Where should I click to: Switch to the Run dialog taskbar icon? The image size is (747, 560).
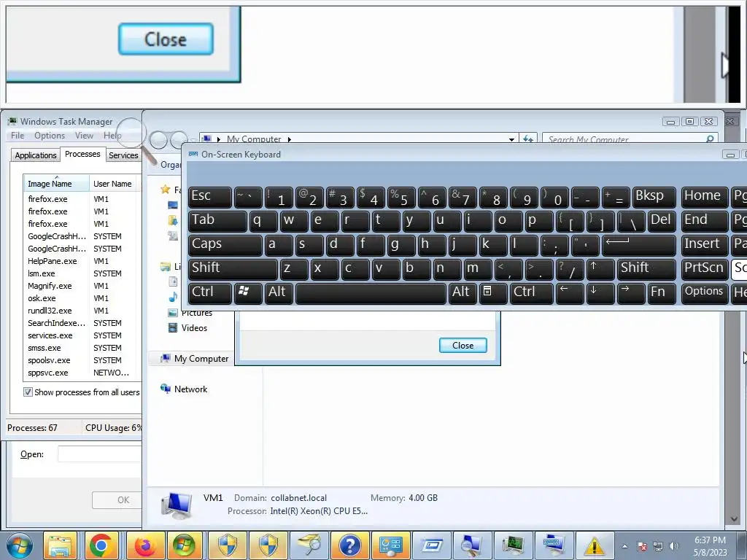point(432,545)
